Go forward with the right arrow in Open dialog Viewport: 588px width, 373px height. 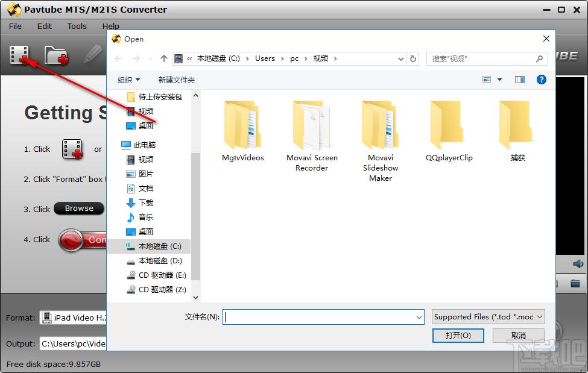136,58
